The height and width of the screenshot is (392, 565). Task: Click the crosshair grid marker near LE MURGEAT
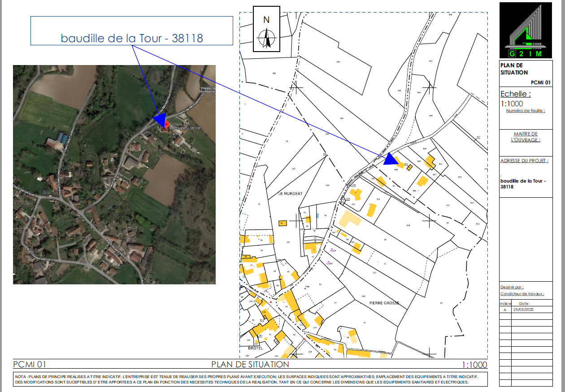[x=296, y=220]
